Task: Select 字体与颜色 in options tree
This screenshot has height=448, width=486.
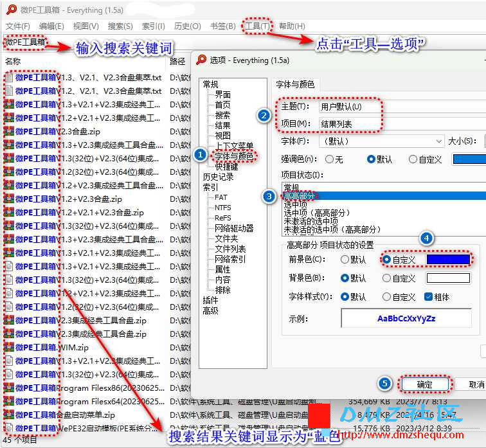Action: pyautogui.click(x=234, y=156)
